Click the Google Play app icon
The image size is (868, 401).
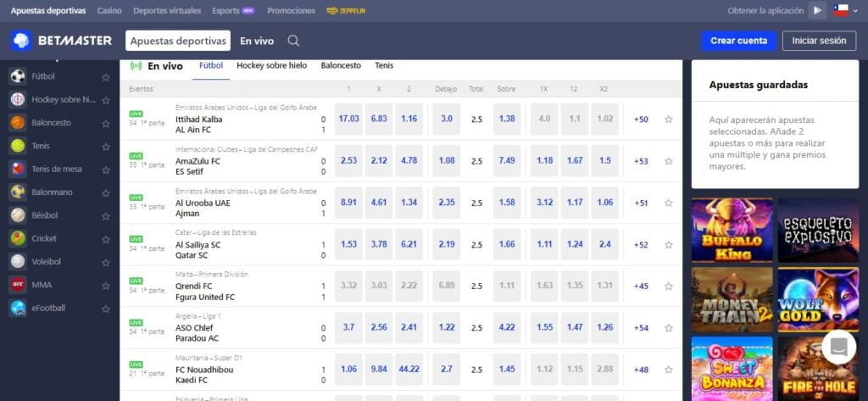[817, 11]
